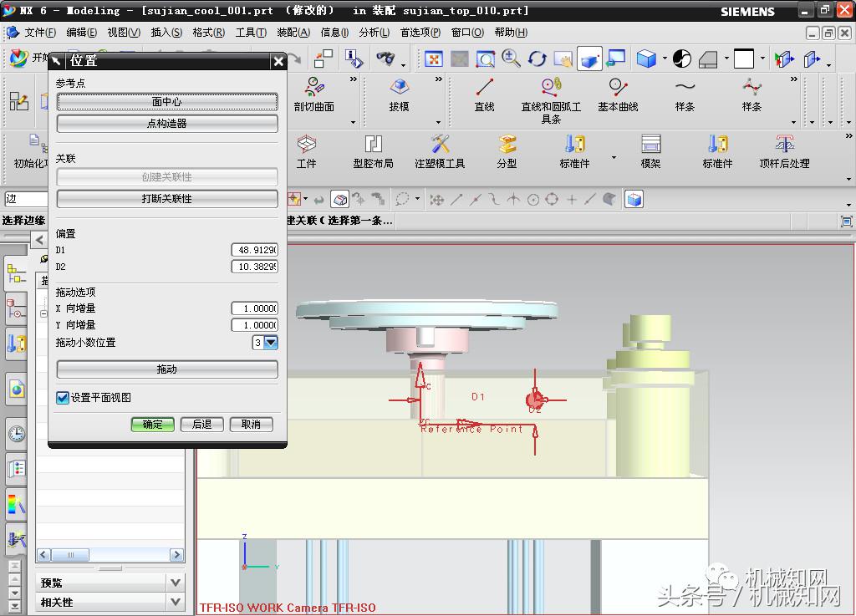The height and width of the screenshot is (616, 856).
Task: Click the white background color swatch
Action: point(743,59)
